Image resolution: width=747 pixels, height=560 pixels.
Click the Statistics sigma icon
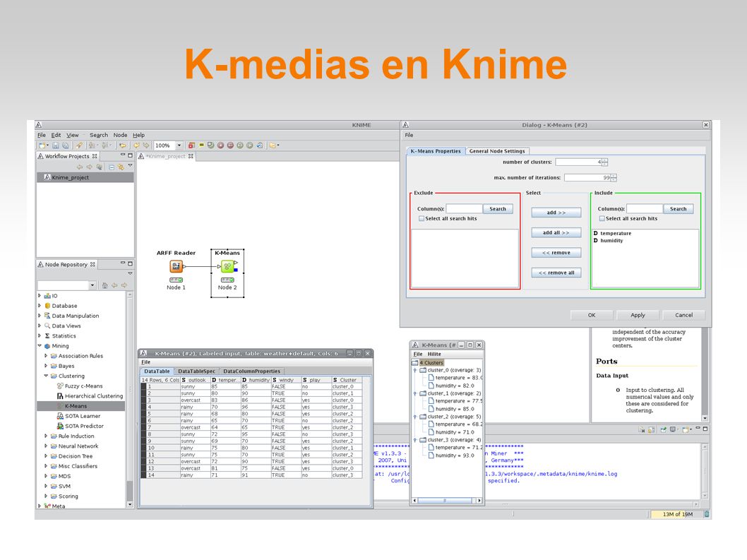pyautogui.click(x=47, y=335)
